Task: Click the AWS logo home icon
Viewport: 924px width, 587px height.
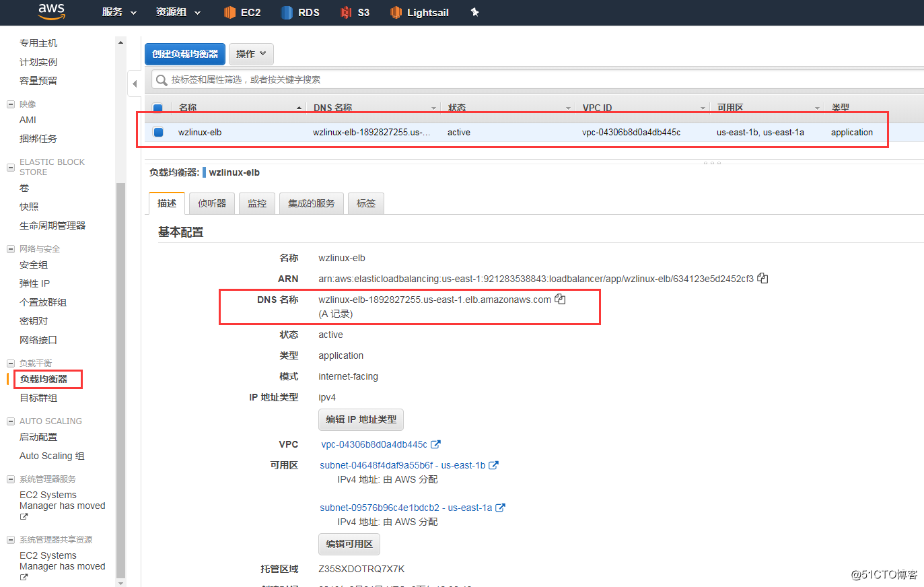Action: coord(51,11)
